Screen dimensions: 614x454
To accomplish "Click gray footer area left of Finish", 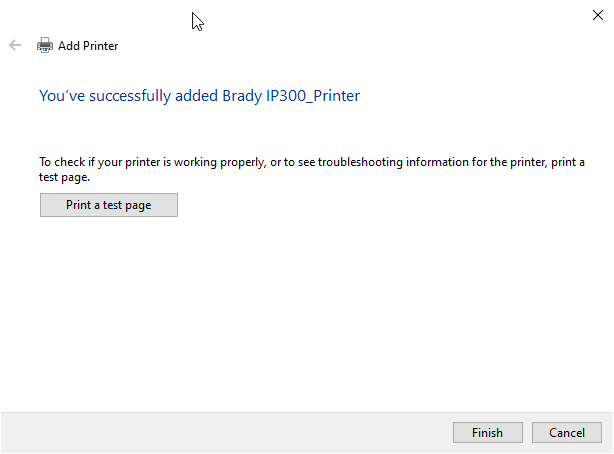I will [x=220, y=433].
